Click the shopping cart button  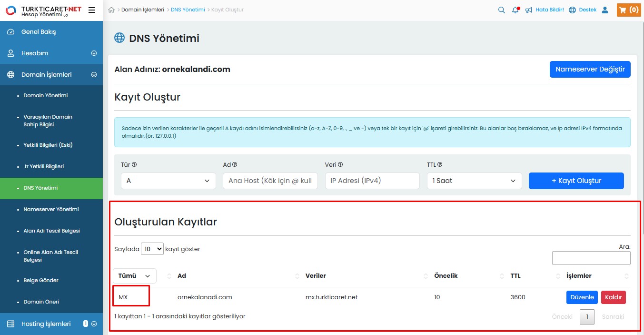(628, 10)
